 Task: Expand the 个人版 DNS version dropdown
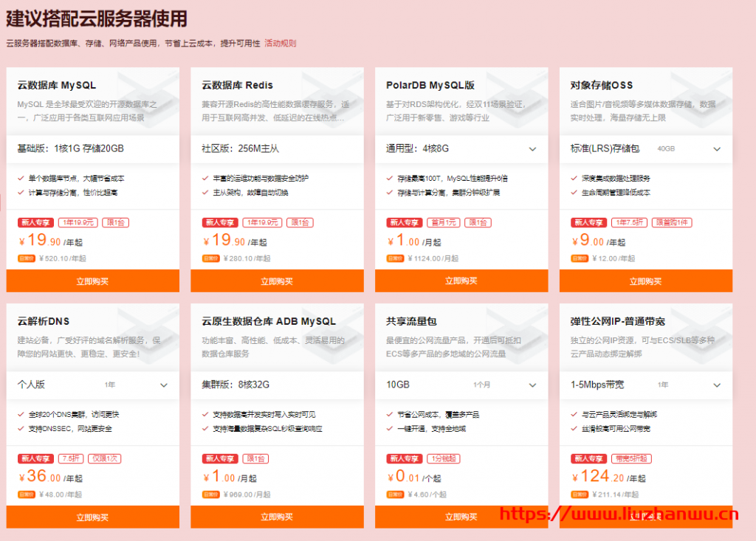[x=163, y=385]
